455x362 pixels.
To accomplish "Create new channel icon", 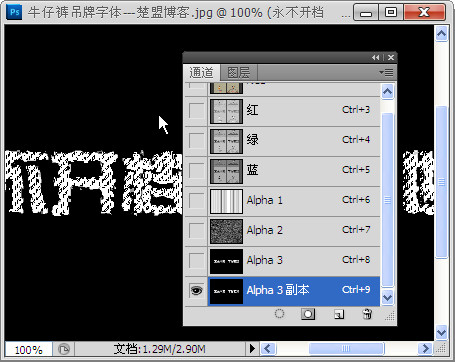I will [339, 314].
